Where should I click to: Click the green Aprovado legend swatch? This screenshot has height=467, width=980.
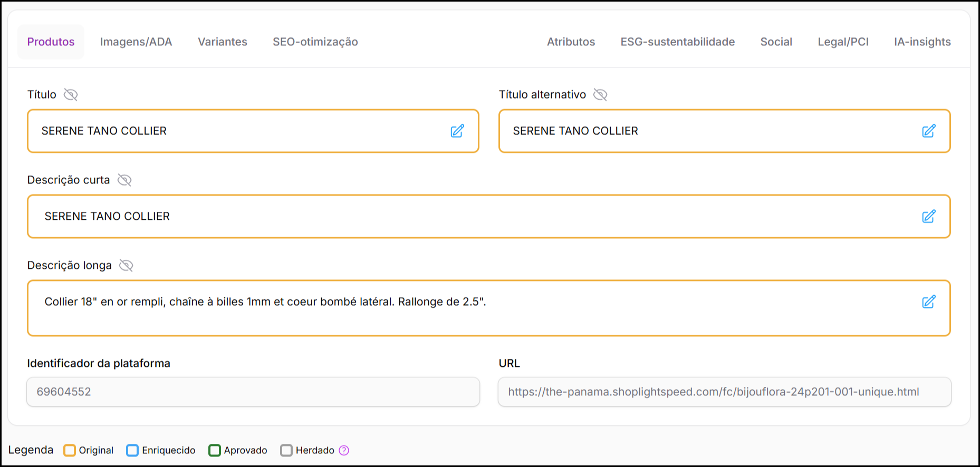pos(215,450)
